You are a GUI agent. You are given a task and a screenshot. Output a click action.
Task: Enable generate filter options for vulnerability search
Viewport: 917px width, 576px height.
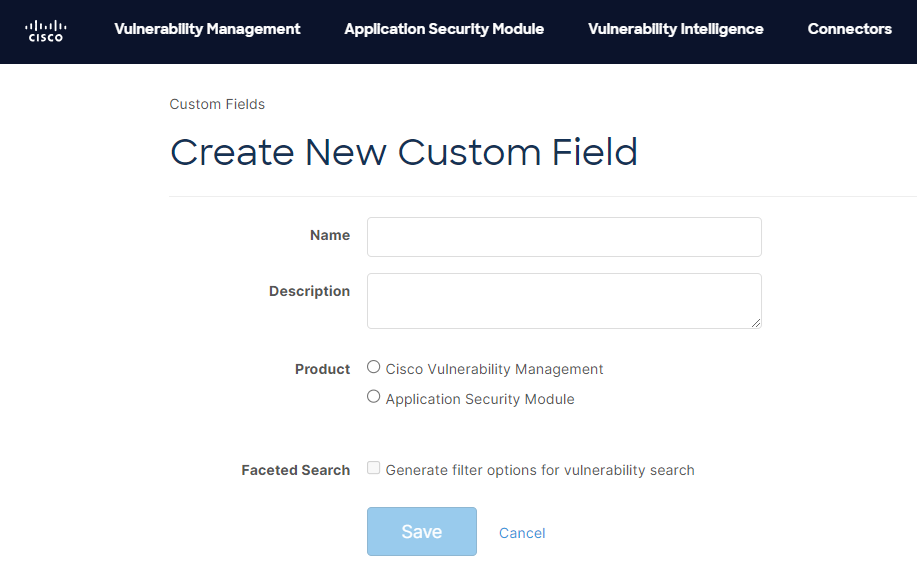click(373, 467)
